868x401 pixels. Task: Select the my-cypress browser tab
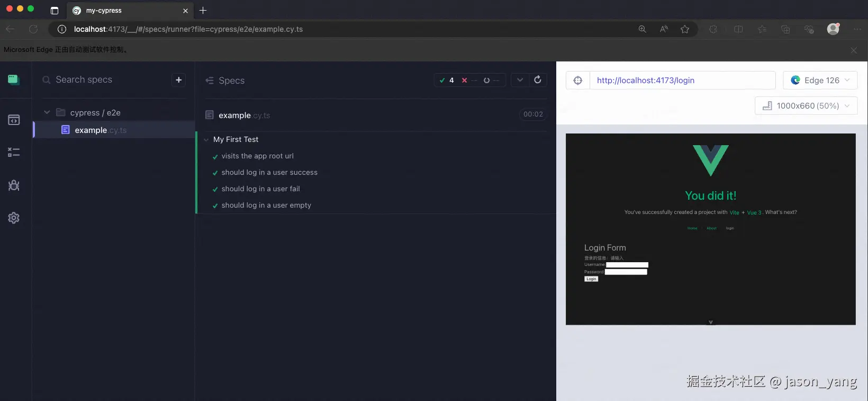point(130,10)
